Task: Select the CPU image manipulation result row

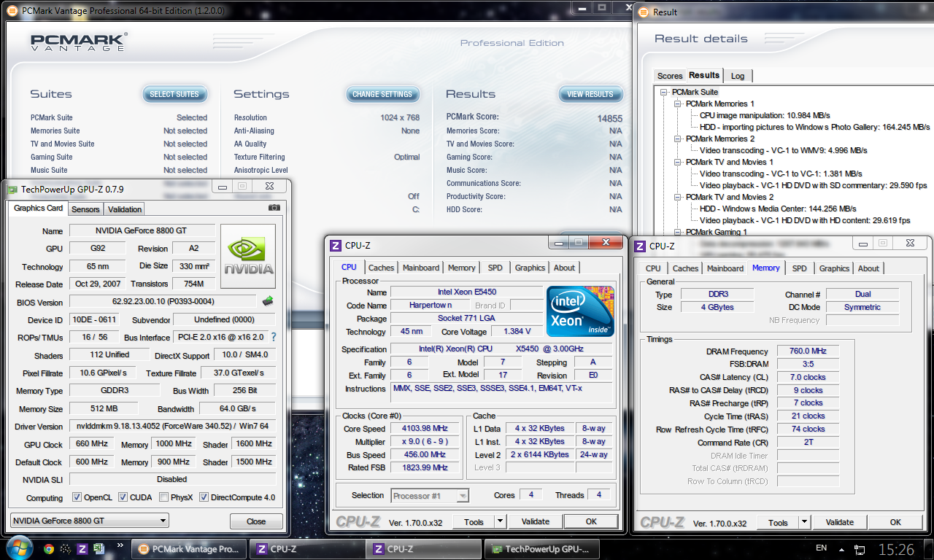Action: coord(764,115)
